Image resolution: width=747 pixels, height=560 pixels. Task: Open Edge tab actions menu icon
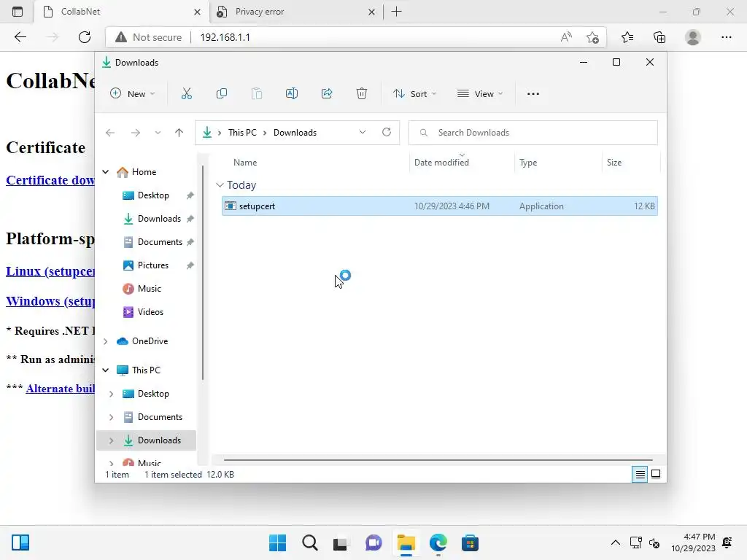(x=18, y=12)
